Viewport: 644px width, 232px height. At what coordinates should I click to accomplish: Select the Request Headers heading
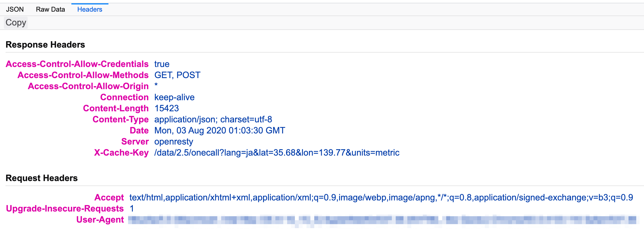pyautogui.click(x=42, y=178)
